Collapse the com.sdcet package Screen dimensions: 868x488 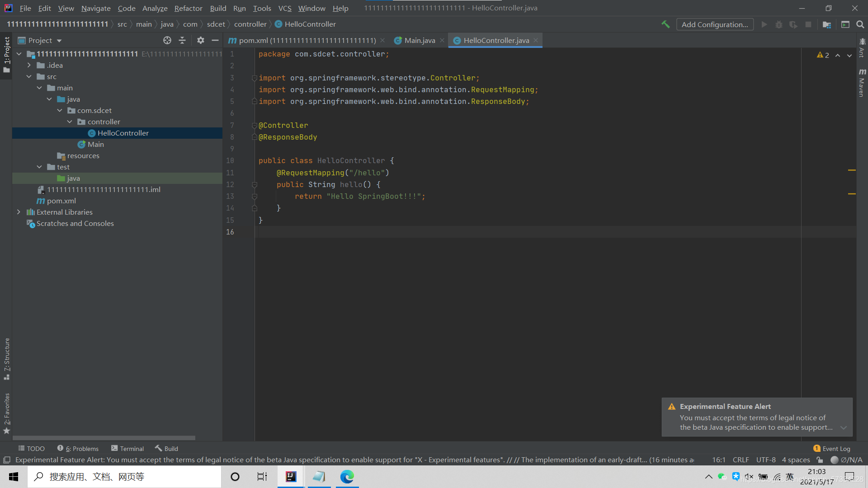click(60, 110)
